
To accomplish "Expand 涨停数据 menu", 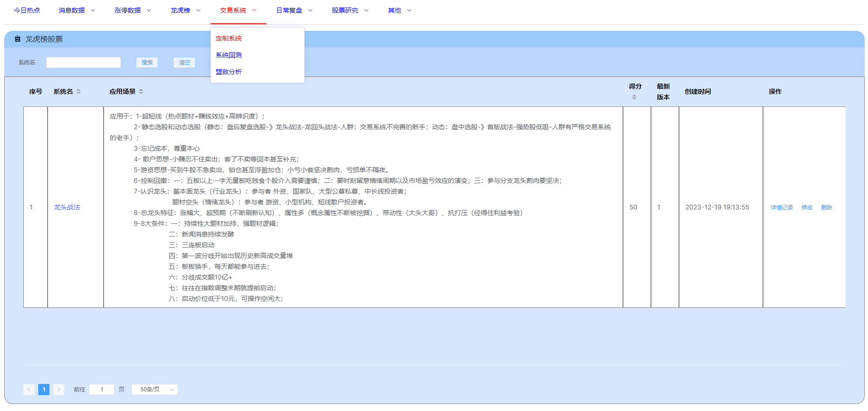I will [x=133, y=10].
